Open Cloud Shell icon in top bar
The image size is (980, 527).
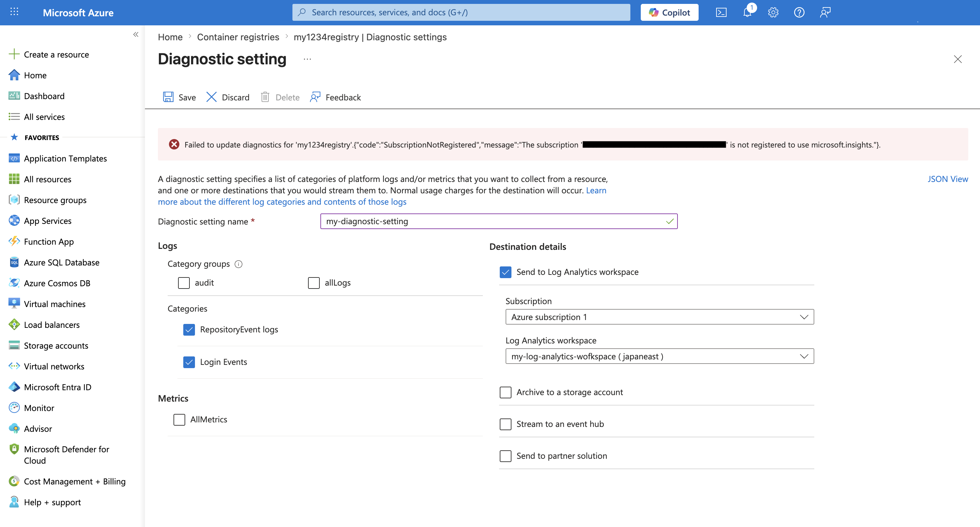[x=721, y=13]
